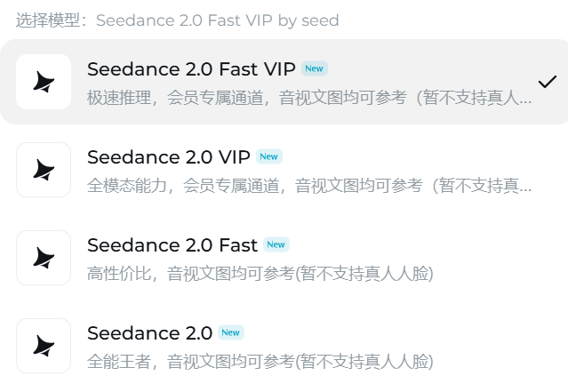The image size is (568, 392).
Task: Click the New badge beside Seedance 2.0
Action: 230,332
